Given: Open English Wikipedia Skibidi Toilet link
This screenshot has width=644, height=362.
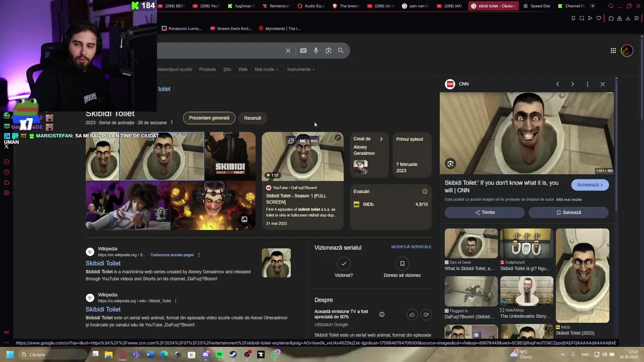Looking at the screenshot, I should 103,263.
